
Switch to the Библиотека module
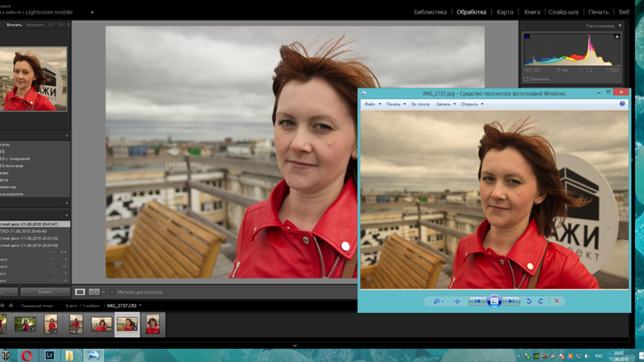(430, 12)
